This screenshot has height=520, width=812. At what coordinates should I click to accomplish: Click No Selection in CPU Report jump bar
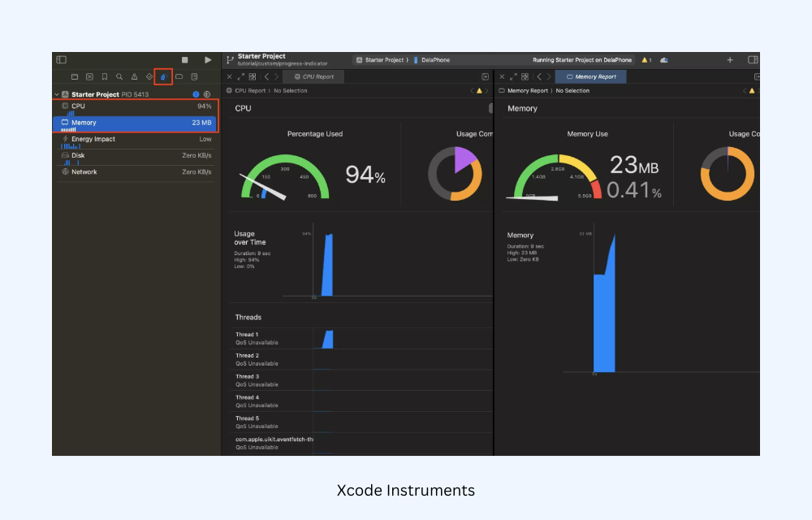291,91
